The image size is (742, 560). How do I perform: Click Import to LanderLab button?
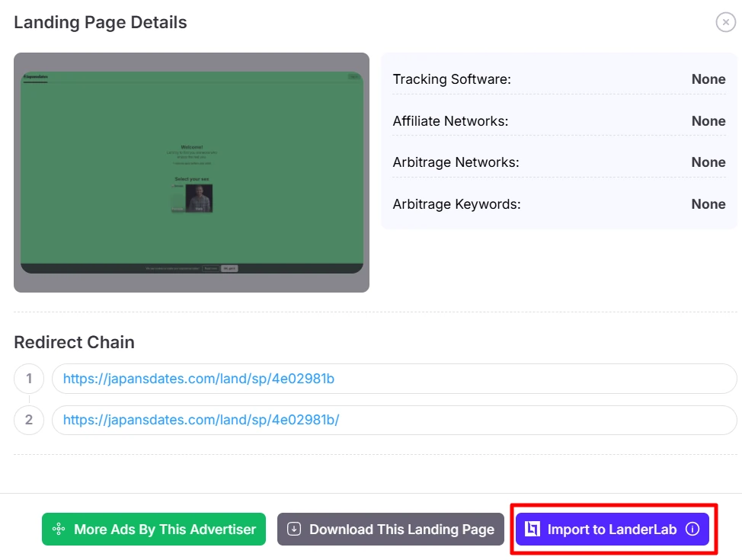tap(612, 530)
